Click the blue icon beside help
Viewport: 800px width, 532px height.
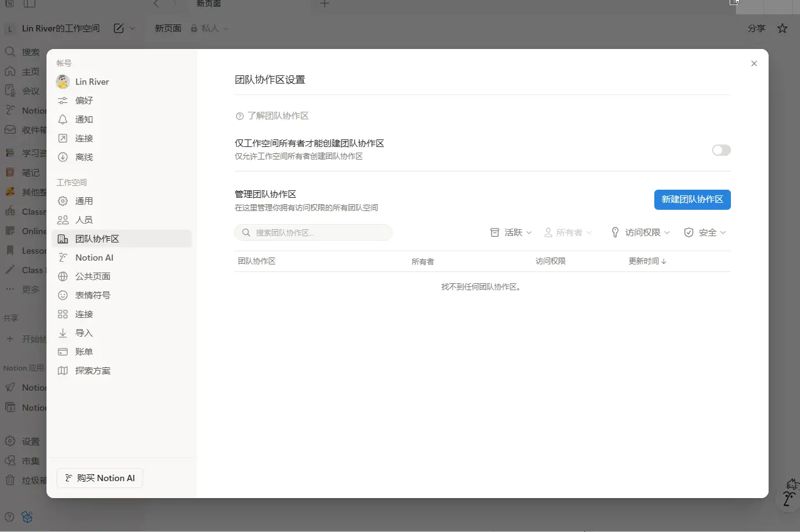point(27,517)
